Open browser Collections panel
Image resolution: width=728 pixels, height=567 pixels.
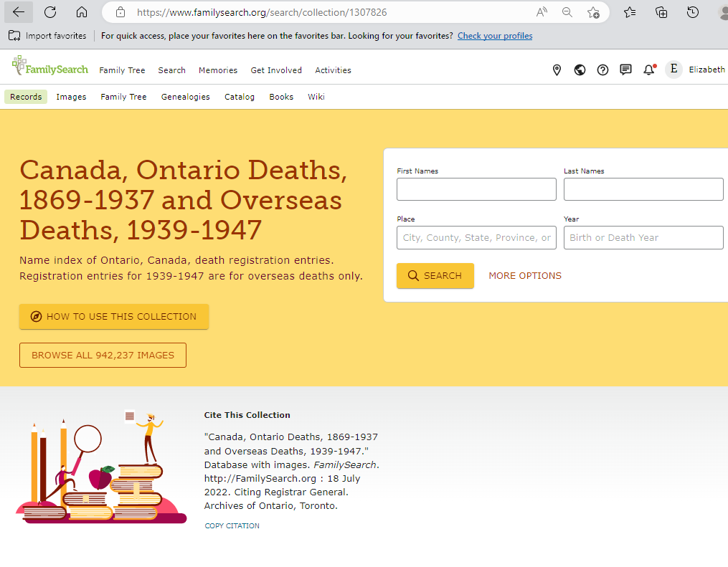click(661, 12)
